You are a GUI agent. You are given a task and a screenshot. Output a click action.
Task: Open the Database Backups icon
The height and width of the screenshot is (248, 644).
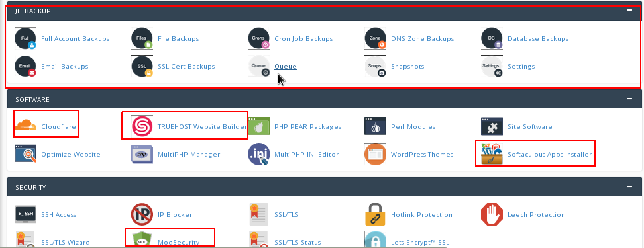(492, 38)
